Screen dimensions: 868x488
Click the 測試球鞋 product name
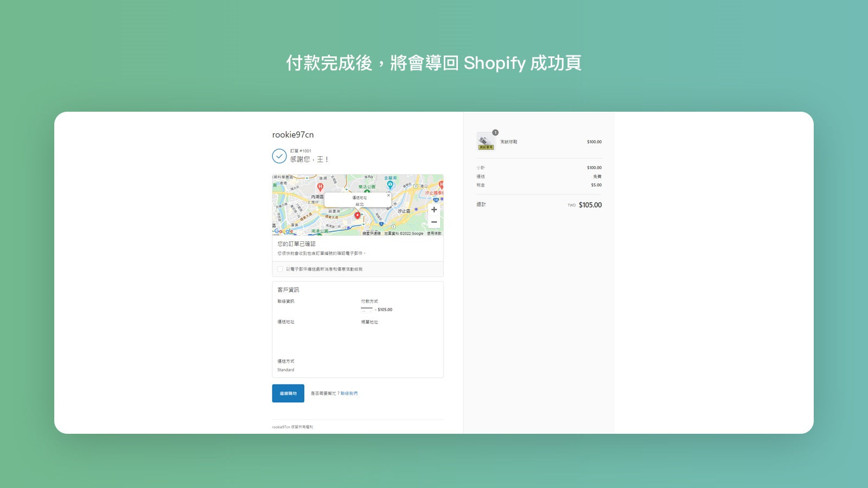pos(509,142)
